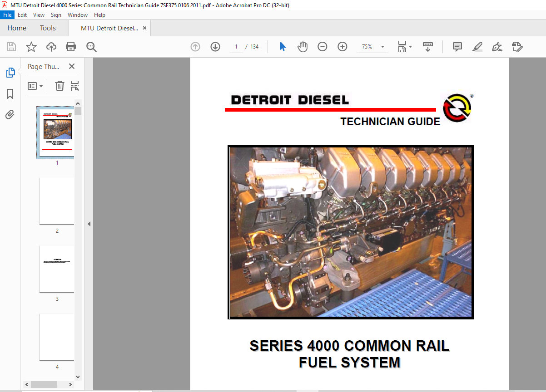Zoom in with the plus icon
Screen dimensions: 546x392
(342, 47)
